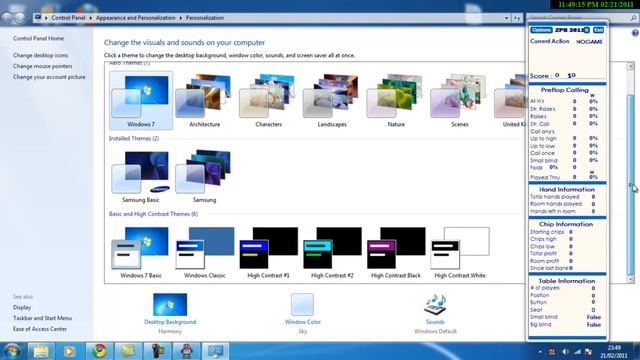Apply the Scenes theme

tap(459, 100)
